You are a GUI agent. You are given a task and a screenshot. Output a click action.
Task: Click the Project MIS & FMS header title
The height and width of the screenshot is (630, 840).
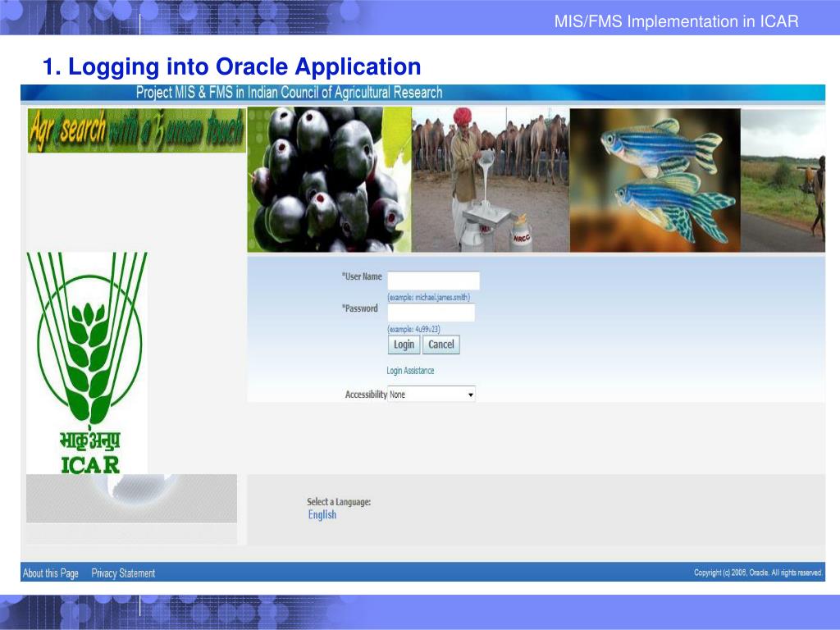pyautogui.click(x=289, y=93)
